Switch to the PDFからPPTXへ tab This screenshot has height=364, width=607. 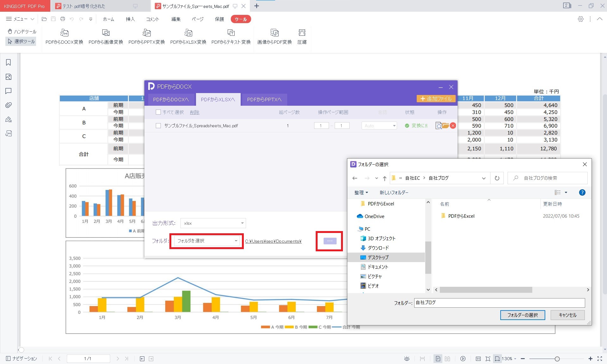264,99
